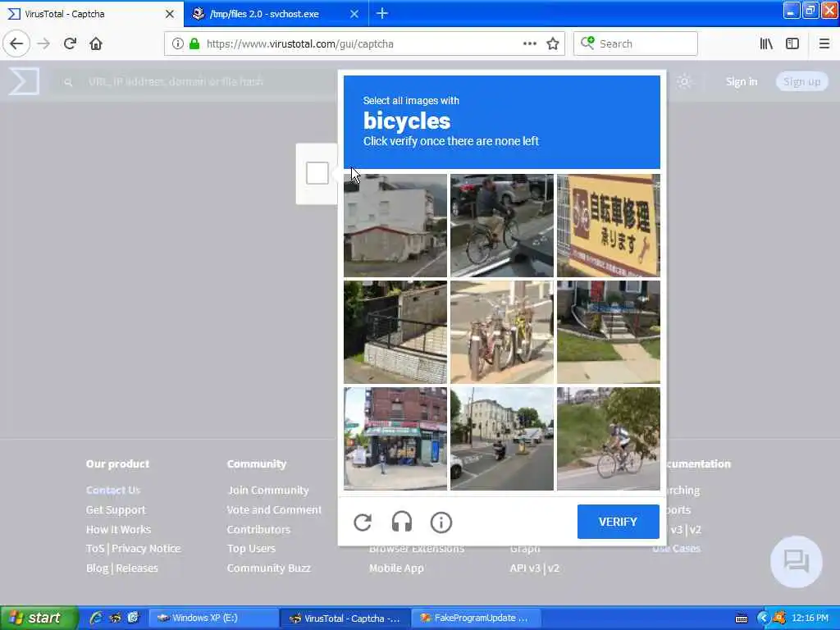840x630 pixels.
Task: Select the brick corner store tile
Action: 395,439
